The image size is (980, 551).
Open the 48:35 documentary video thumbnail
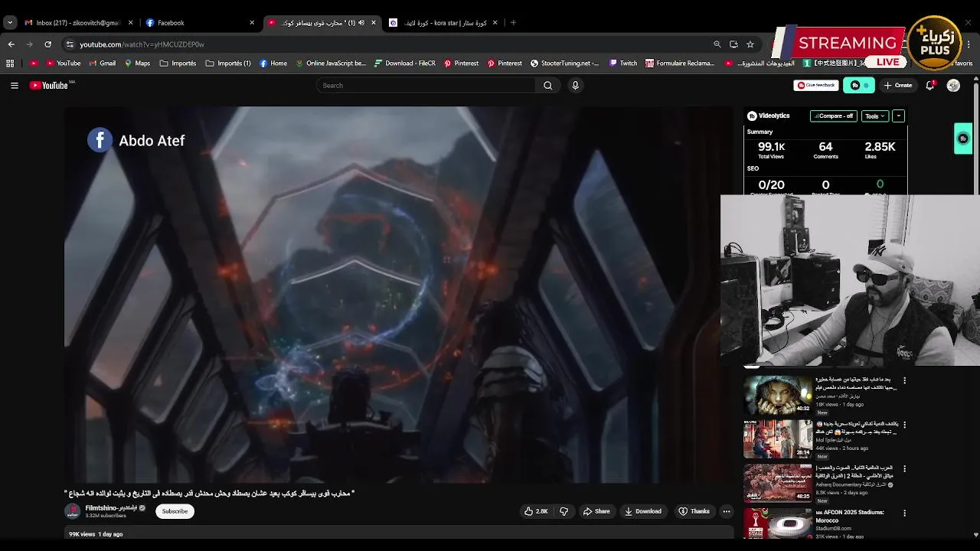pos(778,482)
